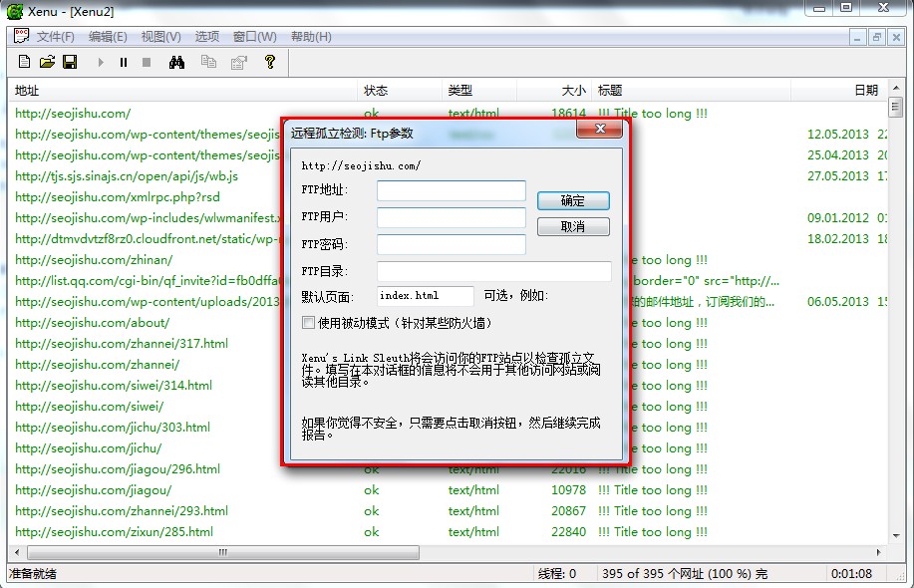Focus the FTP密码 input field

click(451, 244)
